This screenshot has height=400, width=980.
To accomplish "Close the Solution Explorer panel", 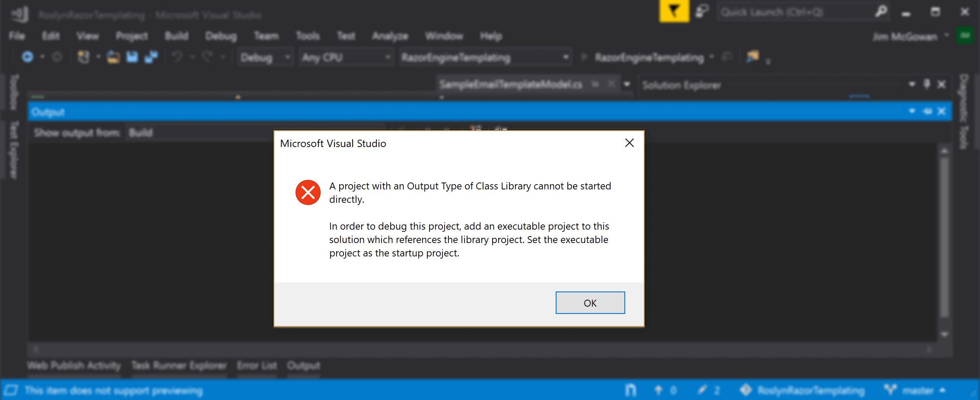I will 942,84.
